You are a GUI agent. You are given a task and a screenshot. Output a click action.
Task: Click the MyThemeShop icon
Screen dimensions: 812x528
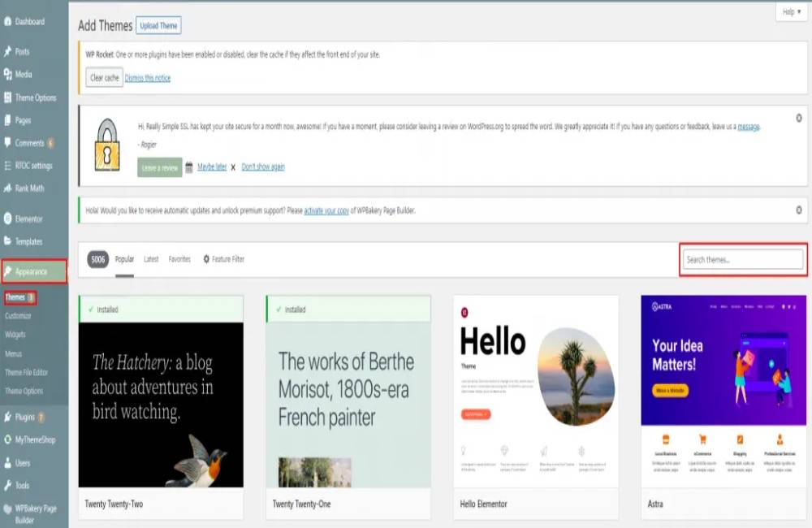point(7,439)
